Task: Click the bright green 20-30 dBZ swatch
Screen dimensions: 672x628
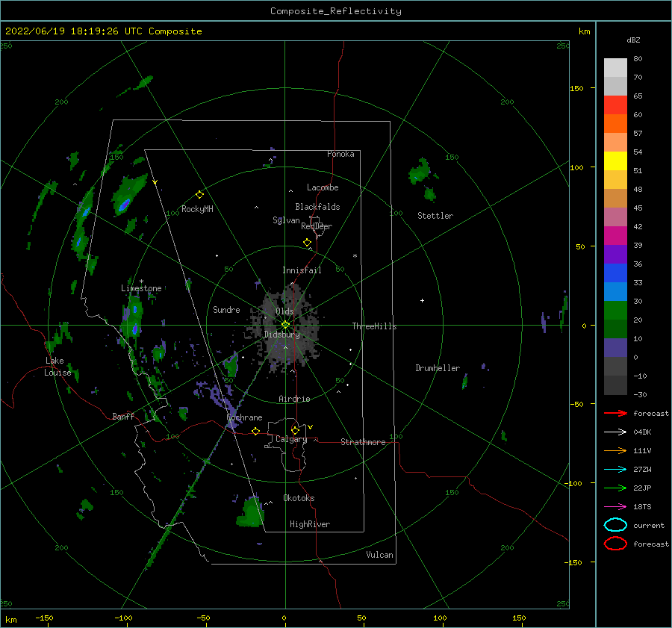Action: tap(615, 311)
